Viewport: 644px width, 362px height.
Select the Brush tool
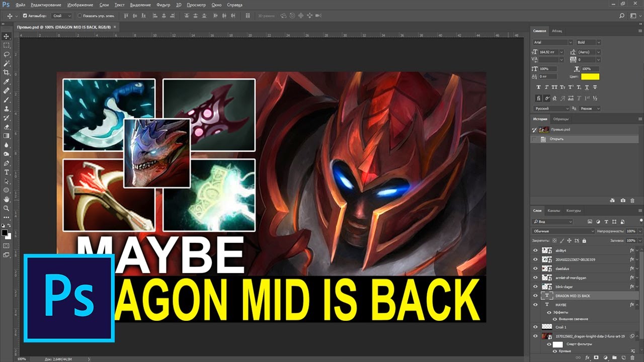[7, 100]
